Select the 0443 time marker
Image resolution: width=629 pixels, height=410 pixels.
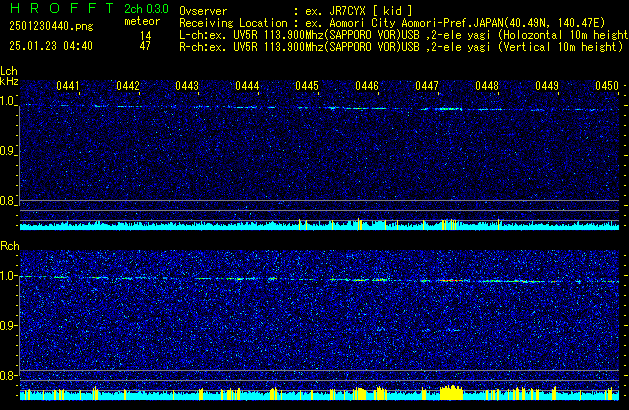pos(187,86)
